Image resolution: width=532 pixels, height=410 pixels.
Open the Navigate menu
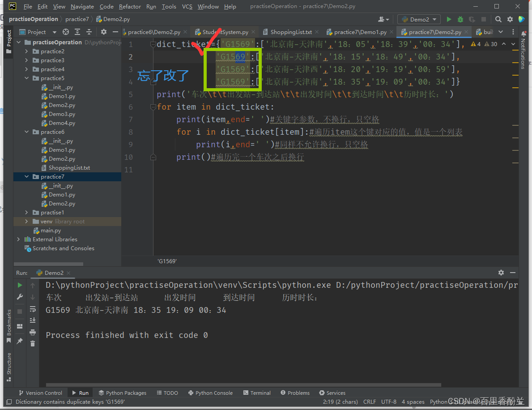coord(82,6)
